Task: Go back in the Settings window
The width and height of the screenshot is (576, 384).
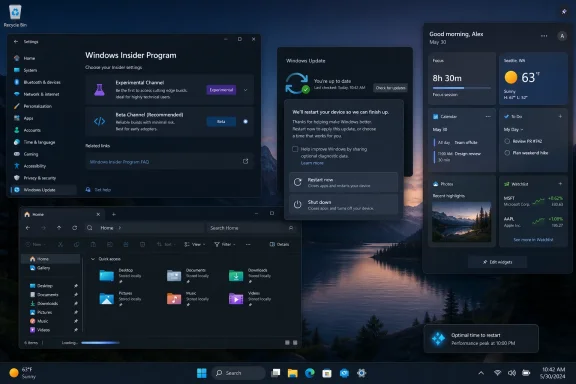Action: point(16,42)
